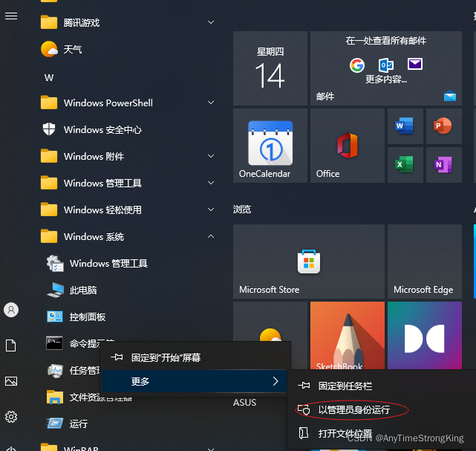Collapse the Windows 系统 folder chevron
Image resolution: width=476 pixels, height=451 pixels.
[211, 236]
